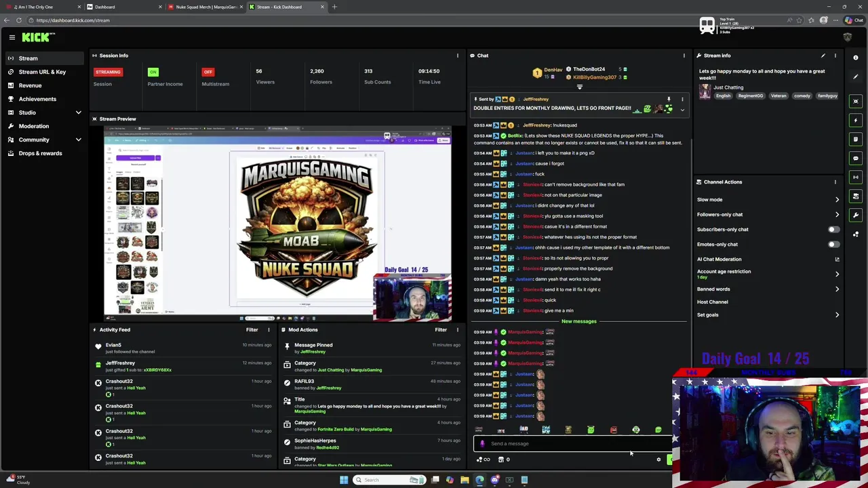Open JeffFreshrey in Activity Feed
Image resolution: width=868 pixels, height=488 pixels.
tap(120, 363)
